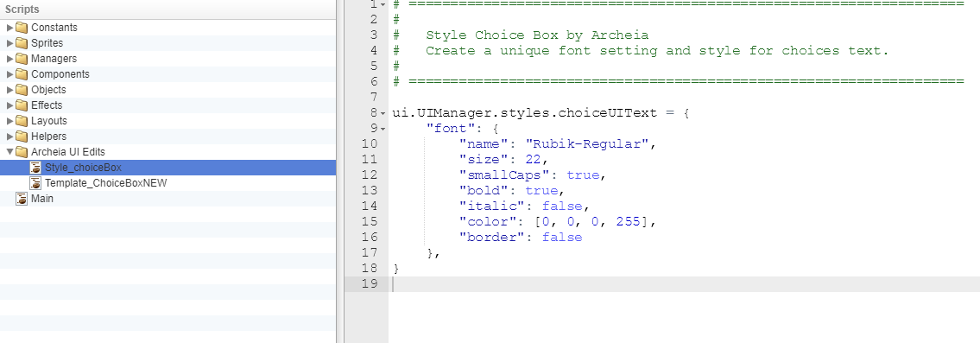The image size is (980, 343).
Task: Click the Effects folder icon
Action: tap(22, 105)
